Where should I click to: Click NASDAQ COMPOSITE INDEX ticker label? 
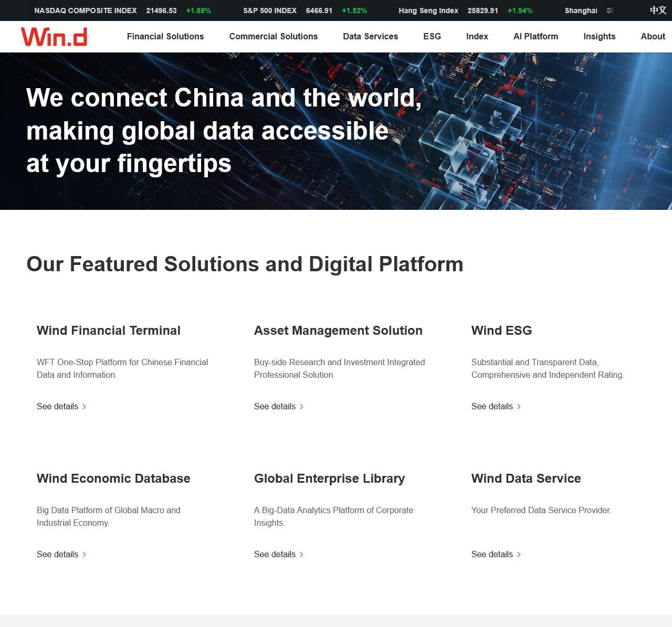point(86,10)
